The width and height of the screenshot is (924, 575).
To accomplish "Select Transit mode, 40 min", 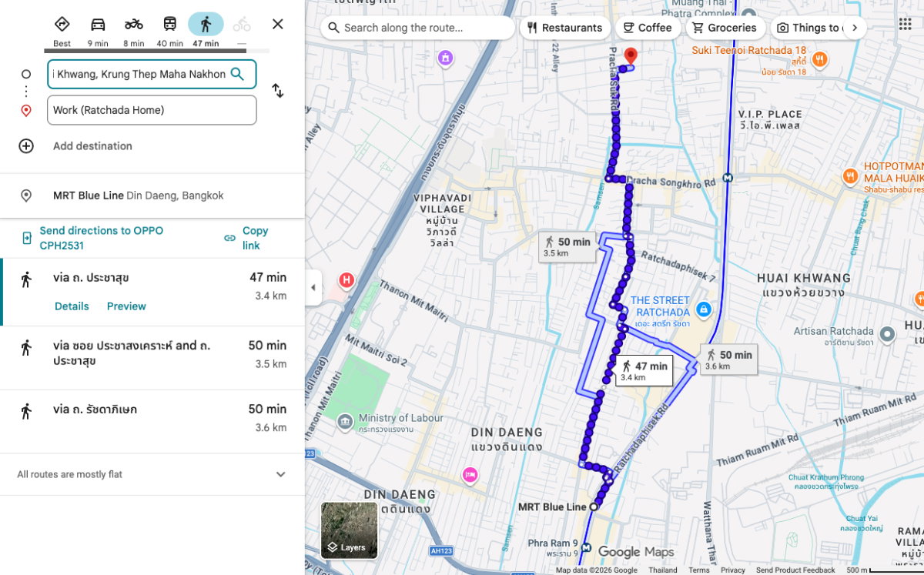I will [x=170, y=24].
